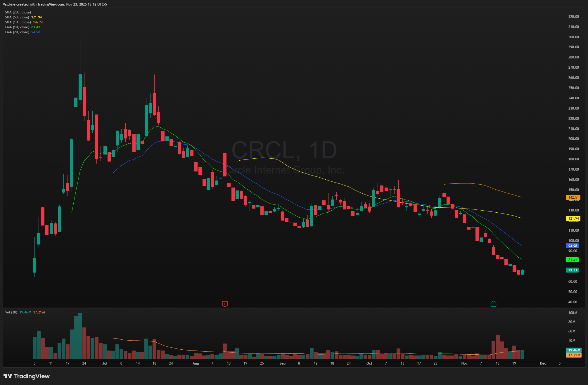Screen dimensions: 588x385
Task: Click the orange 17.21M volume average label
Action: point(574,355)
